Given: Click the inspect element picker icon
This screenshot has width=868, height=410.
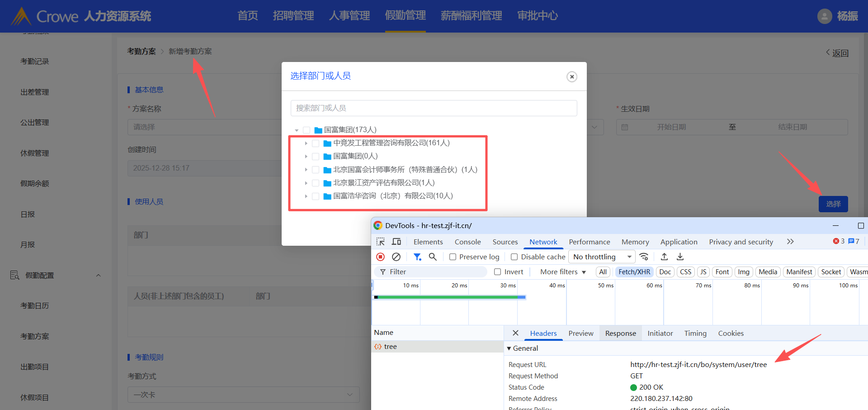Looking at the screenshot, I should pos(380,242).
